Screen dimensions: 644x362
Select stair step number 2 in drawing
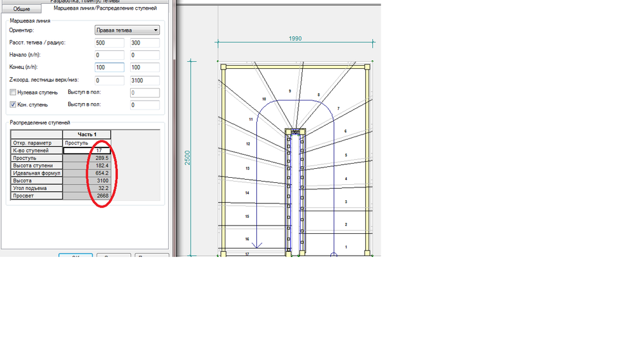[346, 224]
